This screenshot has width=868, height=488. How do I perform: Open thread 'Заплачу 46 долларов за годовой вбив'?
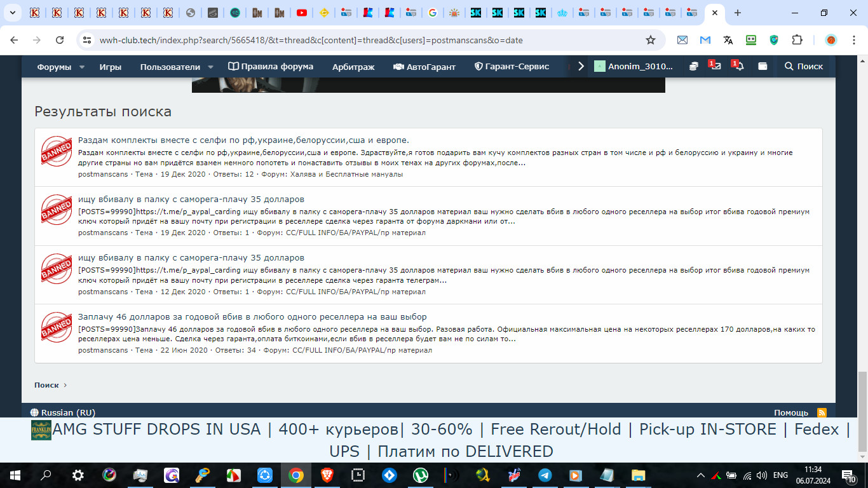[x=252, y=316]
